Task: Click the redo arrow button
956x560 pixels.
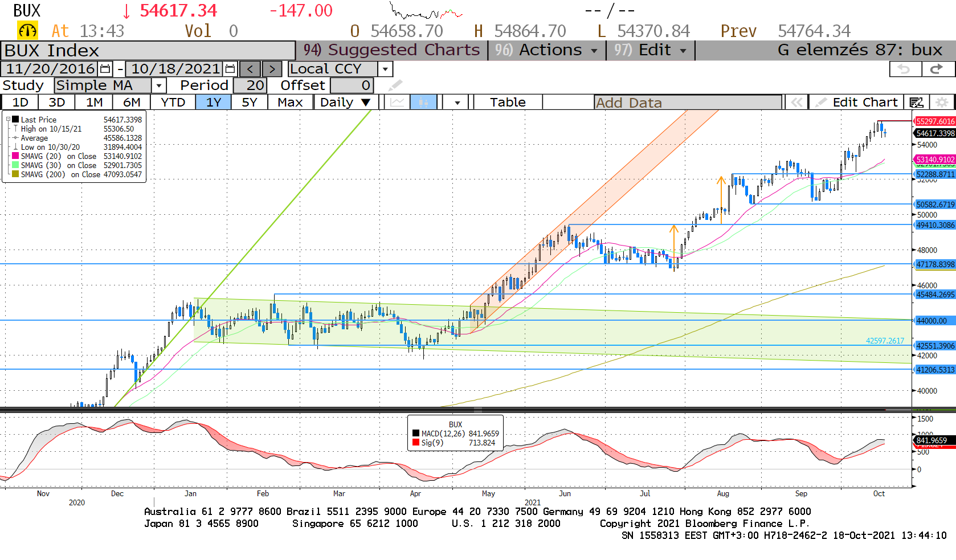Action: tap(937, 69)
